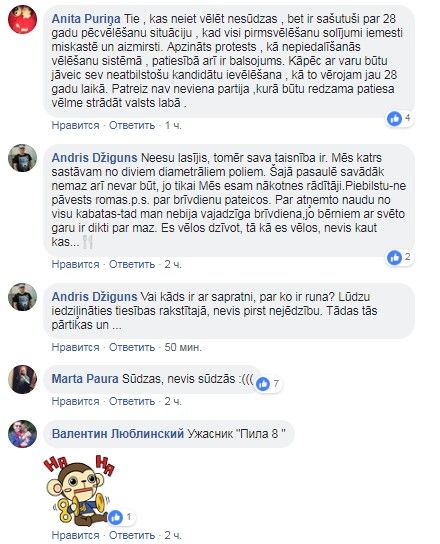440x544 pixels.
Task: Open Marta Paura's profile name link
Action: click(85, 379)
